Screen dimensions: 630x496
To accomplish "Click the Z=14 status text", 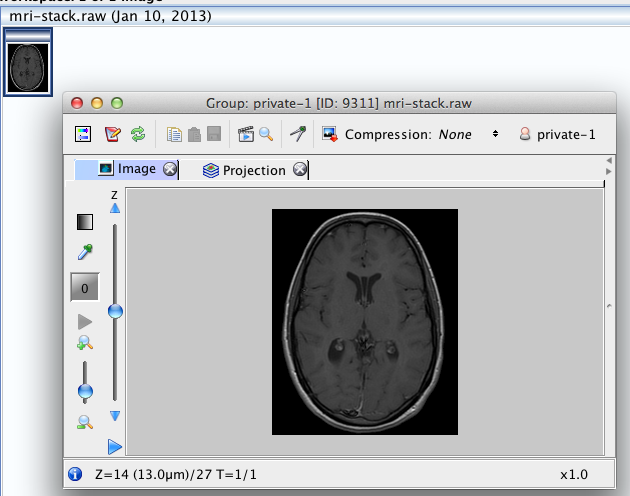I will click(176, 475).
